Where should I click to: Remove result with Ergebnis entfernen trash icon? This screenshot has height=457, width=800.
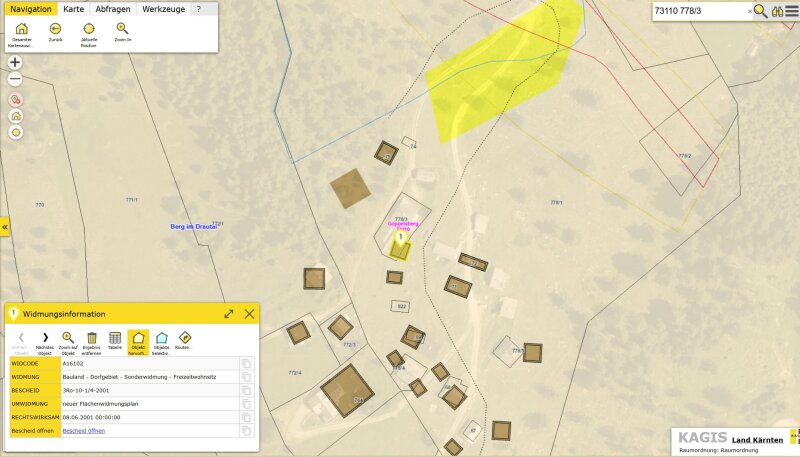pos(92,338)
